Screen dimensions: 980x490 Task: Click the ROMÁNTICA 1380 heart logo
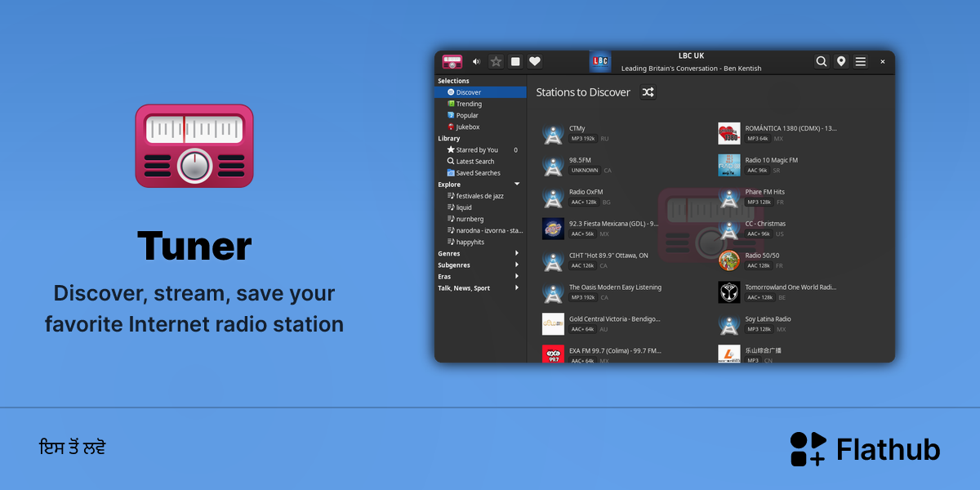729,133
